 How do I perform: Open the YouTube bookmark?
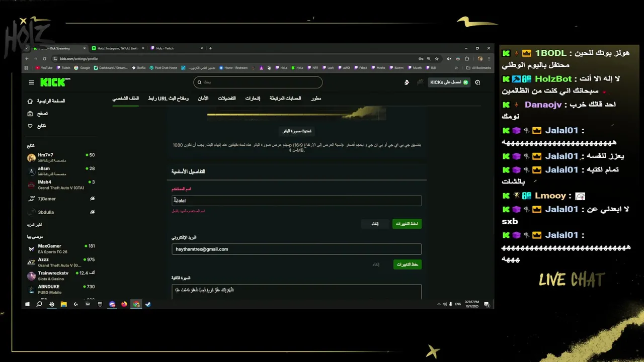point(44,68)
